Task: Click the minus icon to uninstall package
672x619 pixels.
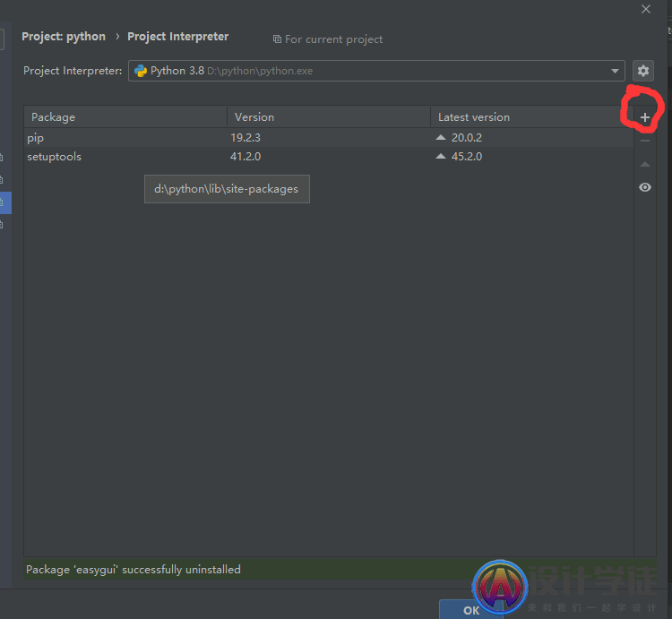Action: click(x=644, y=141)
